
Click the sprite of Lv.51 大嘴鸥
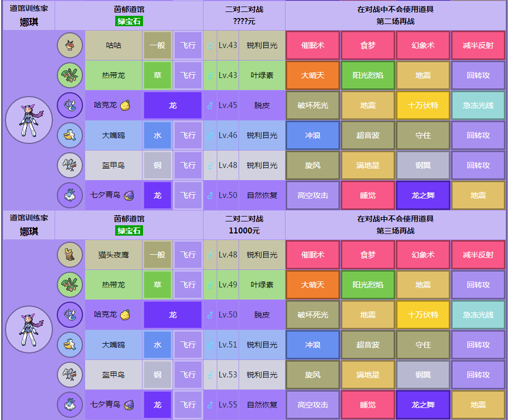(70, 345)
